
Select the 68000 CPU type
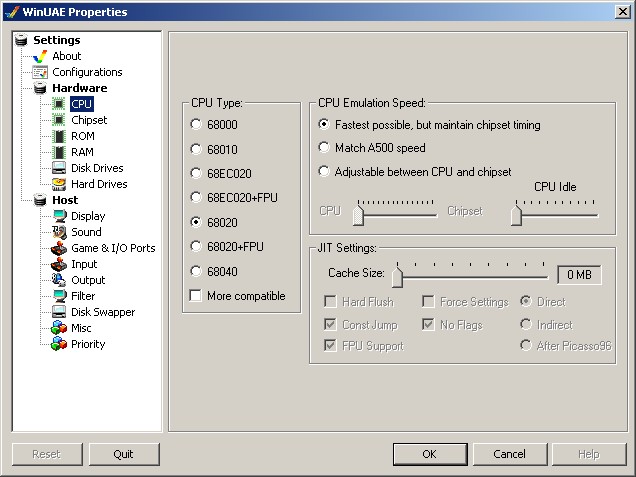214,125
